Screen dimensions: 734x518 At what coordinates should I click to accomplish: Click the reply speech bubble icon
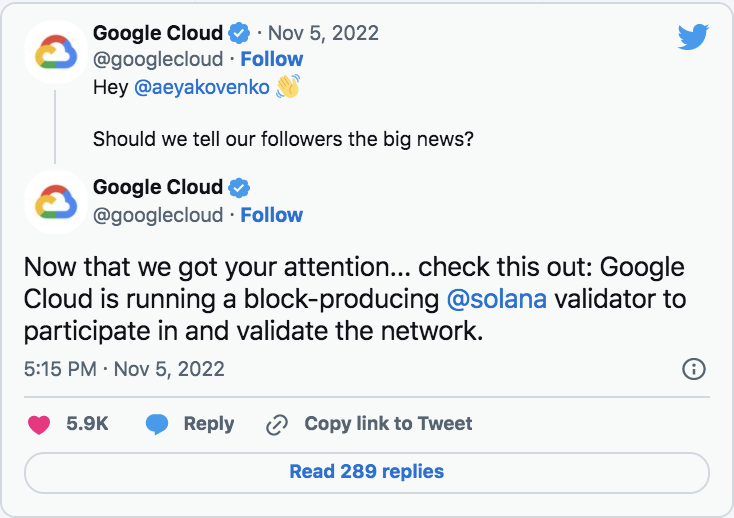[156, 424]
